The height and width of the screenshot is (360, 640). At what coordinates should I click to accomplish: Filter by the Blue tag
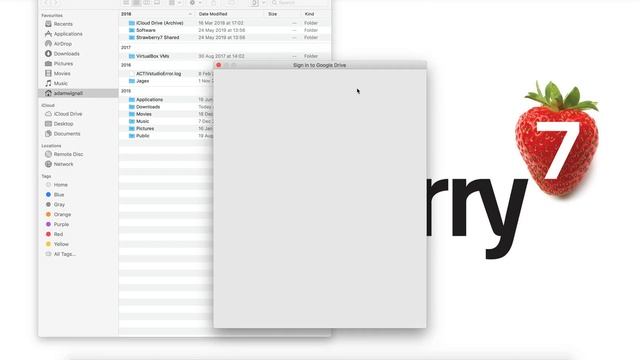pyautogui.click(x=59, y=195)
